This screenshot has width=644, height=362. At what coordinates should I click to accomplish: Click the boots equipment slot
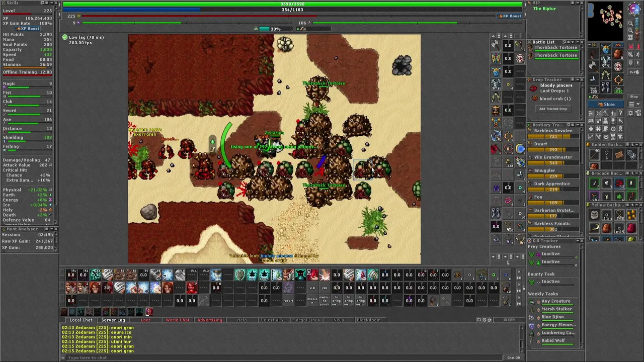coord(606,87)
